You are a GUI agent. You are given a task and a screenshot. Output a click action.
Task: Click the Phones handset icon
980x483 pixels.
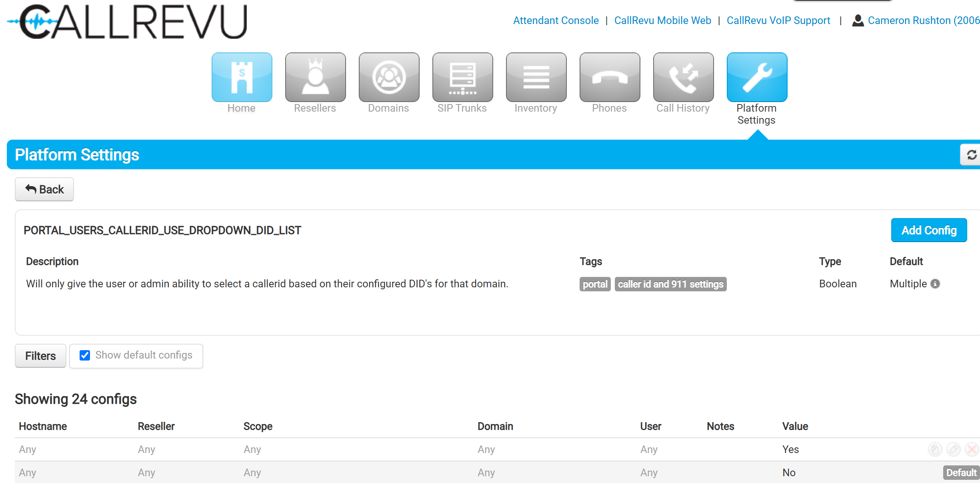coord(610,77)
